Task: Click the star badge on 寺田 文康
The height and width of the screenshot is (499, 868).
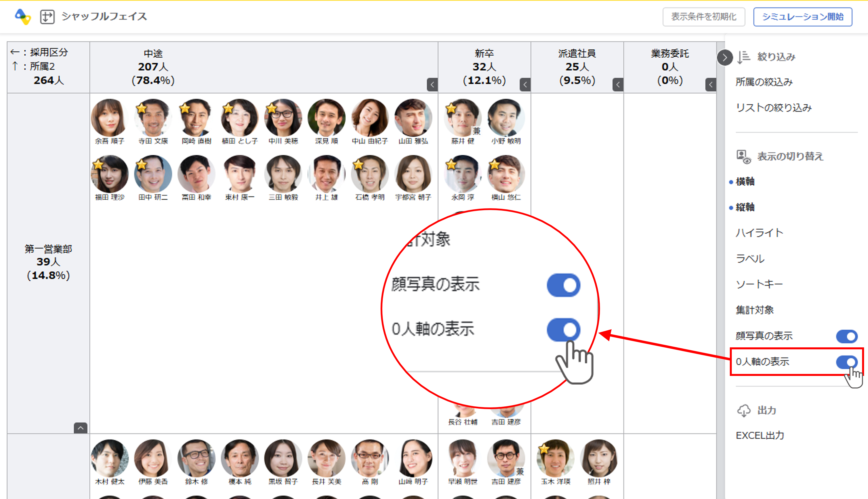Action: [x=141, y=109]
